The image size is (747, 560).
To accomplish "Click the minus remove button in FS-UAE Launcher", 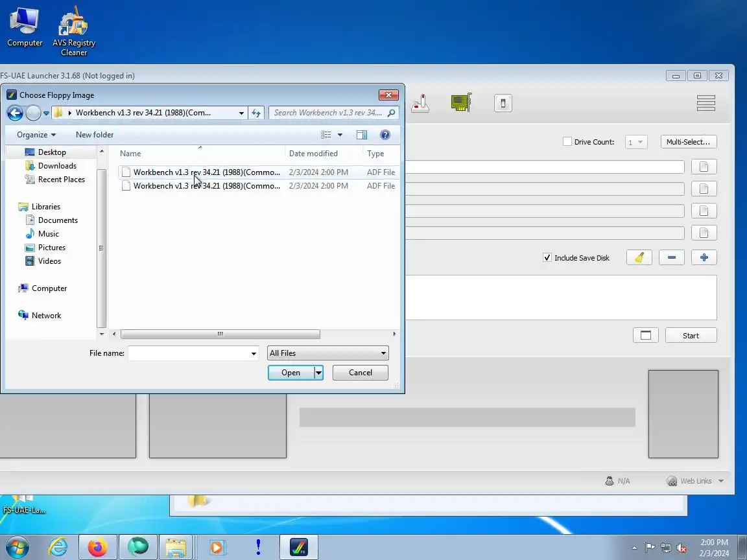I will (x=672, y=257).
